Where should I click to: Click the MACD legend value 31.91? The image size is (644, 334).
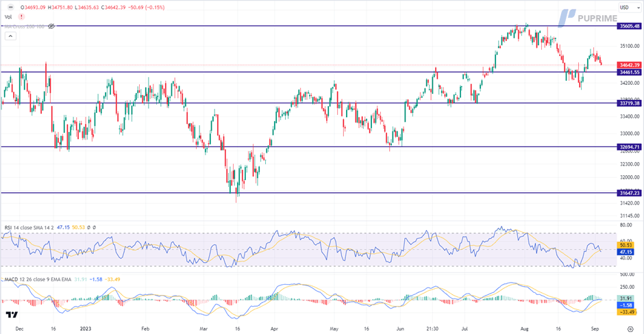(81, 279)
